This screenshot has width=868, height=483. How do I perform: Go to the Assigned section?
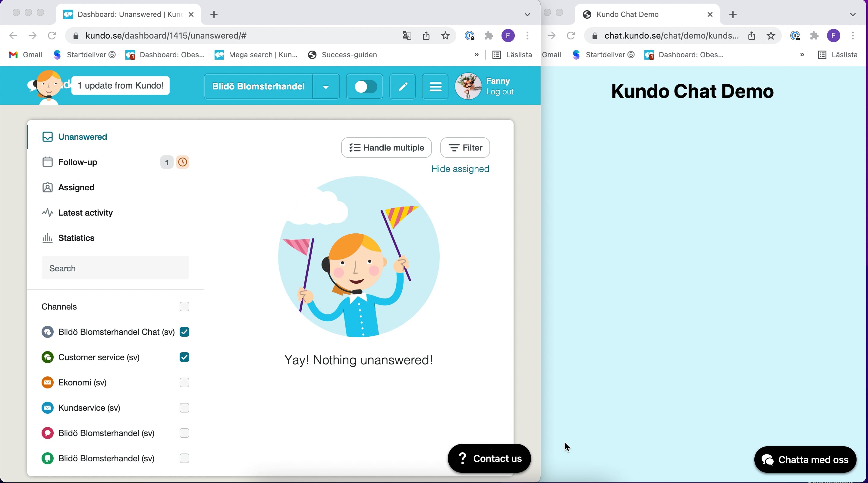[68, 187]
